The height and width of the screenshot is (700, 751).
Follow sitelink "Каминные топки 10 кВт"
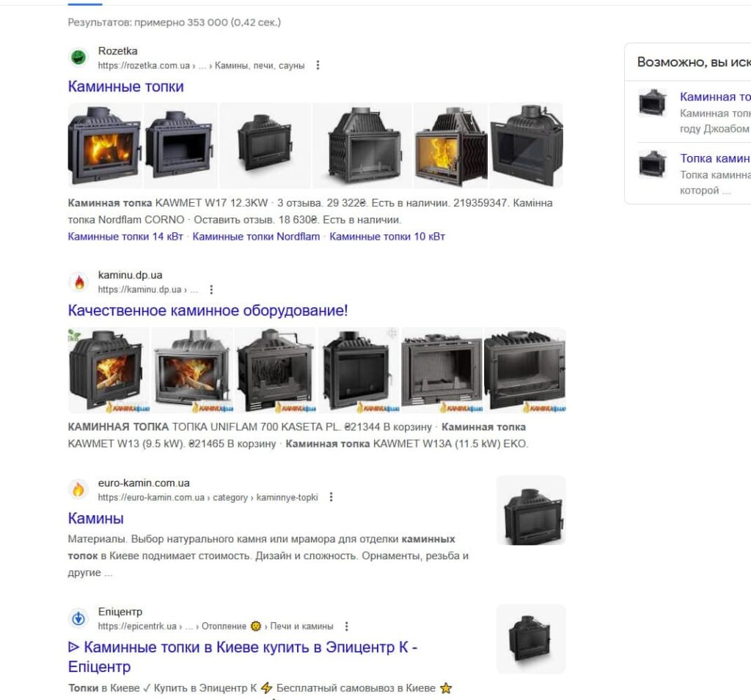click(x=387, y=237)
